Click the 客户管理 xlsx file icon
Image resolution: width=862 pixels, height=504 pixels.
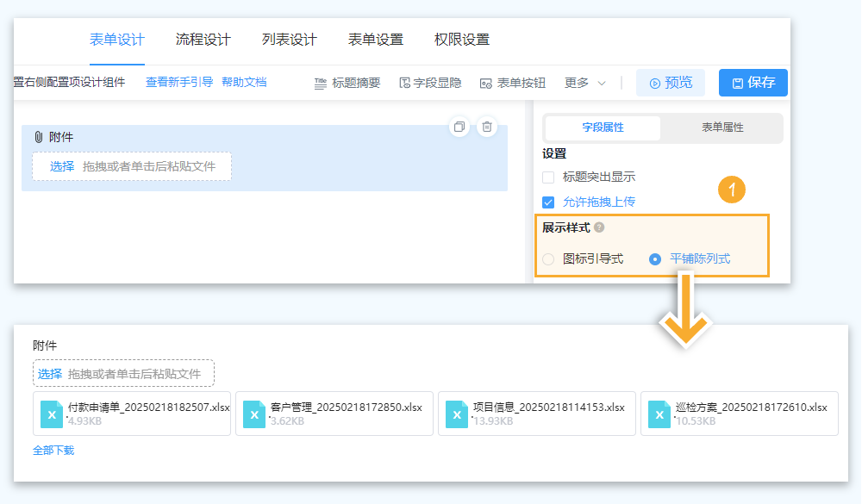click(254, 414)
